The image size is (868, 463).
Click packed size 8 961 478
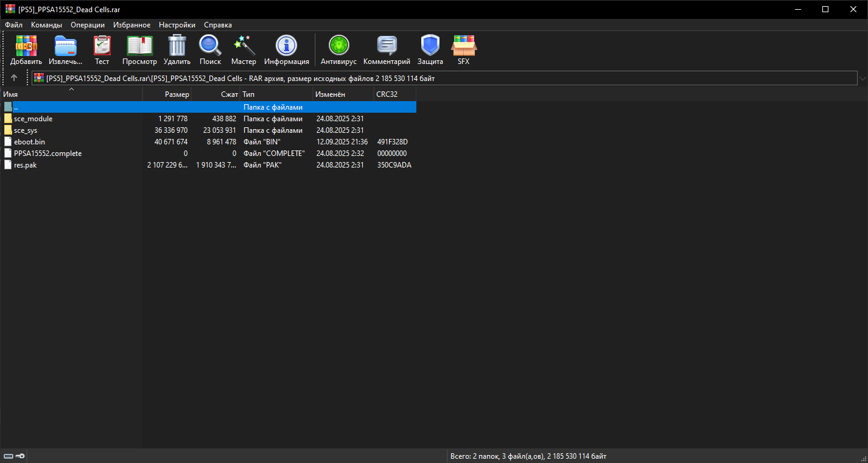pos(222,142)
